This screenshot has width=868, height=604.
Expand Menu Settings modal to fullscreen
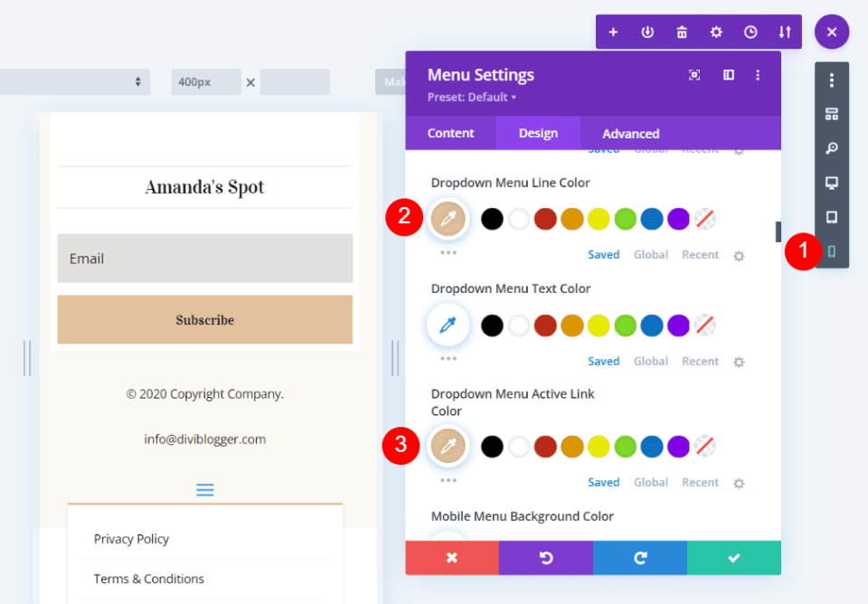tap(694, 75)
